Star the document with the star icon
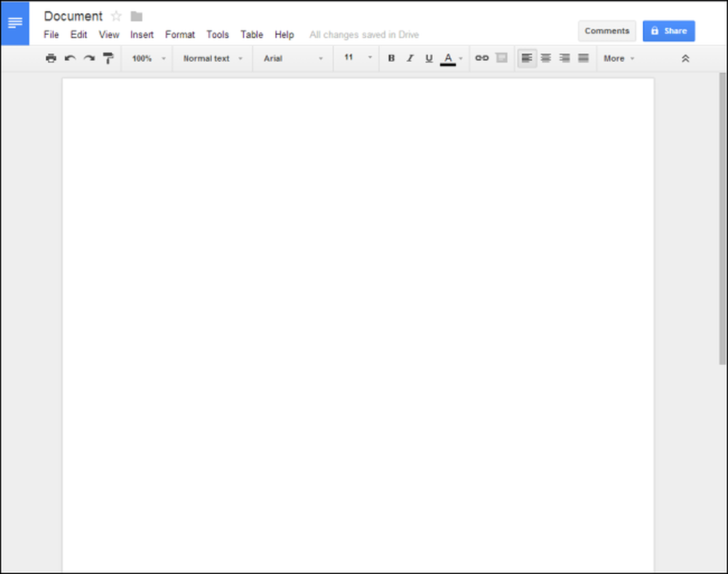The height and width of the screenshot is (574, 728). point(116,16)
